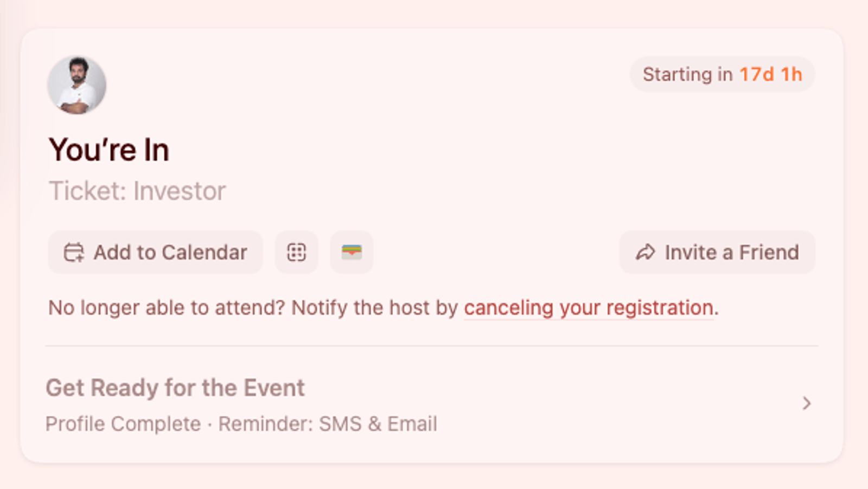The height and width of the screenshot is (489, 868).
Task: Click the Notify the host by text
Action: click(x=374, y=308)
